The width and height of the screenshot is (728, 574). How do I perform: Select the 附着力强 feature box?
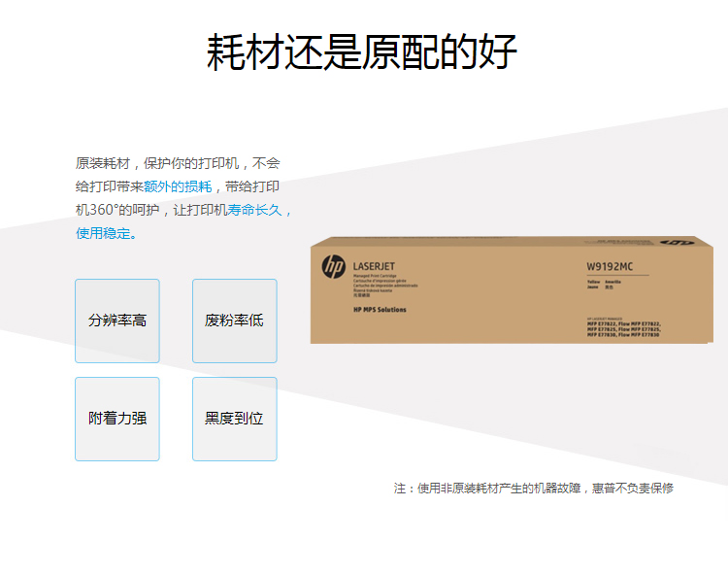117,419
